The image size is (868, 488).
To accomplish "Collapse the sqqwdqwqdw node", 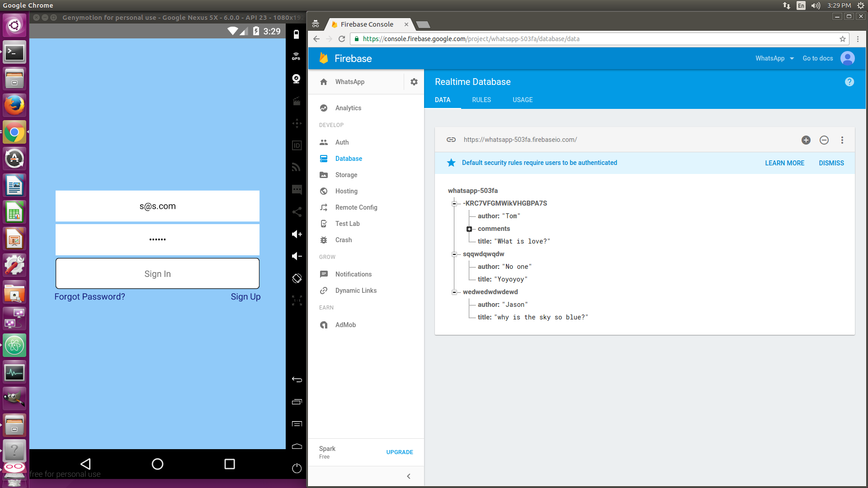I will (x=454, y=254).
